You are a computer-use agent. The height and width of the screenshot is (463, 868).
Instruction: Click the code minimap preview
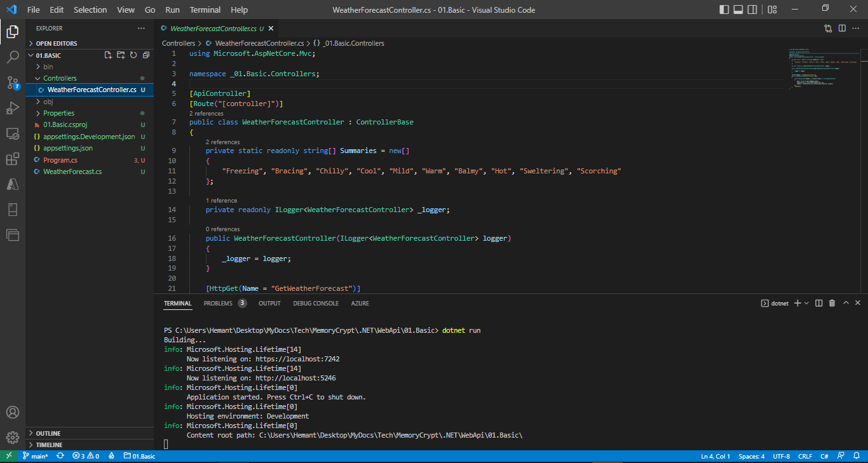(x=823, y=69)
